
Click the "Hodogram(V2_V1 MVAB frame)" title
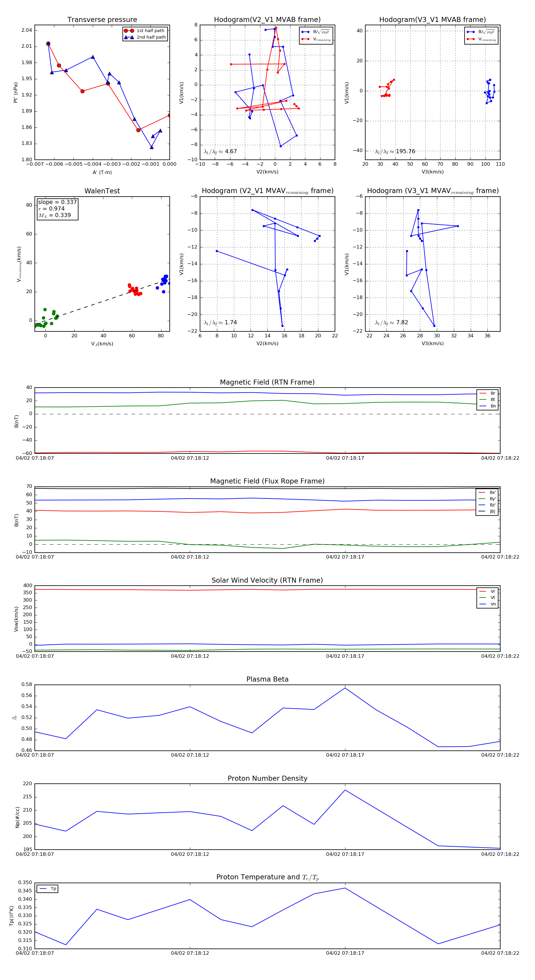tap(267, 20)
